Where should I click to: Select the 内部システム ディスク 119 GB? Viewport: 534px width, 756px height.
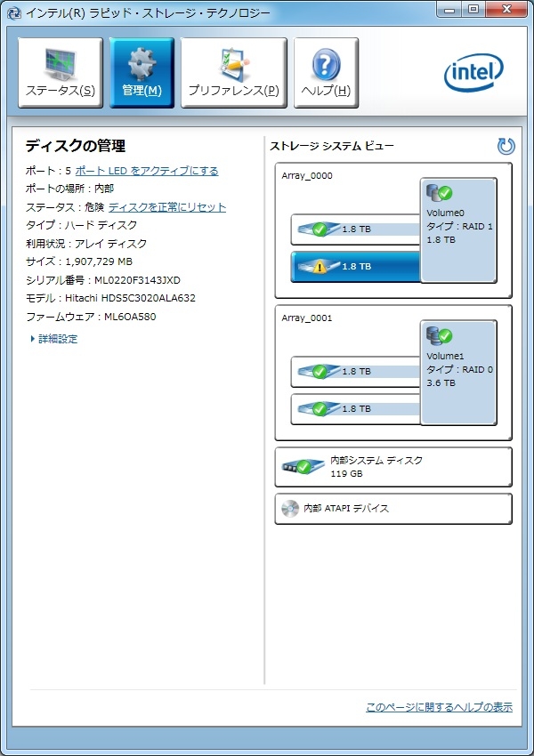click(x=393, y=467)
